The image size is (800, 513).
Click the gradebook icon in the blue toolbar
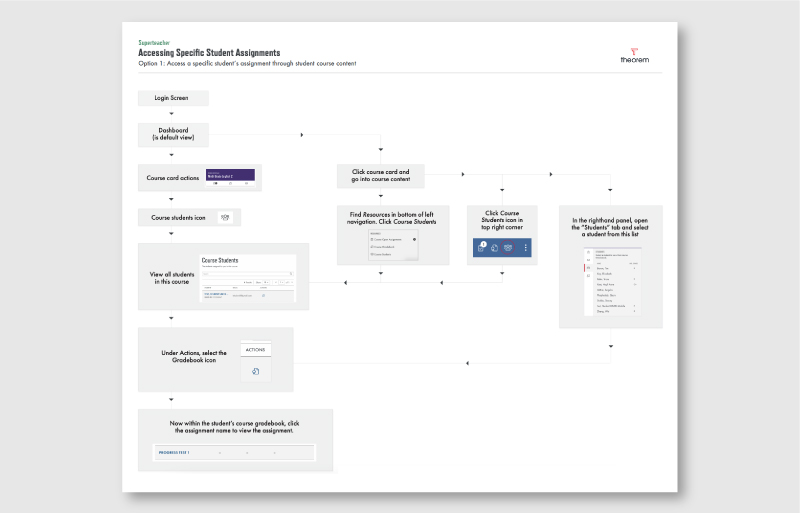[494, 248]
